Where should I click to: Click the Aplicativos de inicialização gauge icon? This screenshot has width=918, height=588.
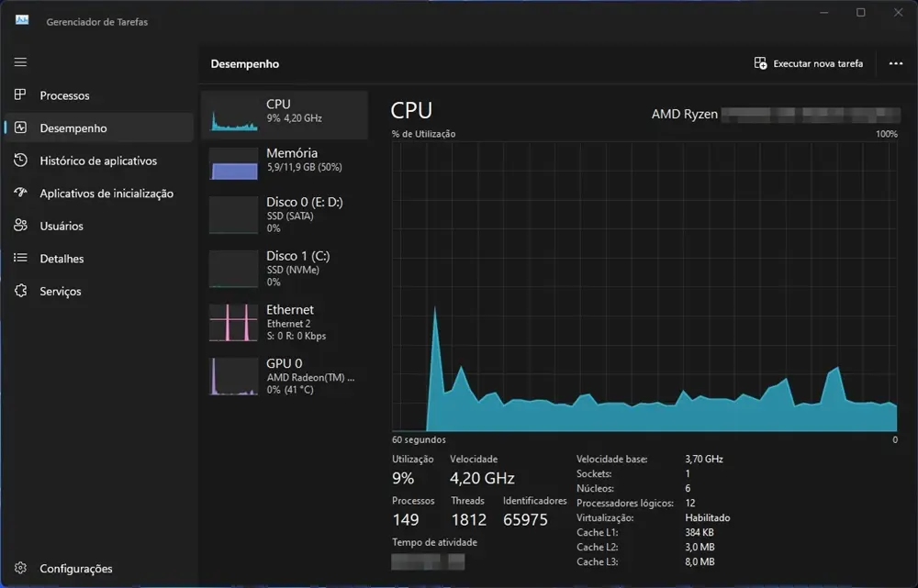(20, 194)
